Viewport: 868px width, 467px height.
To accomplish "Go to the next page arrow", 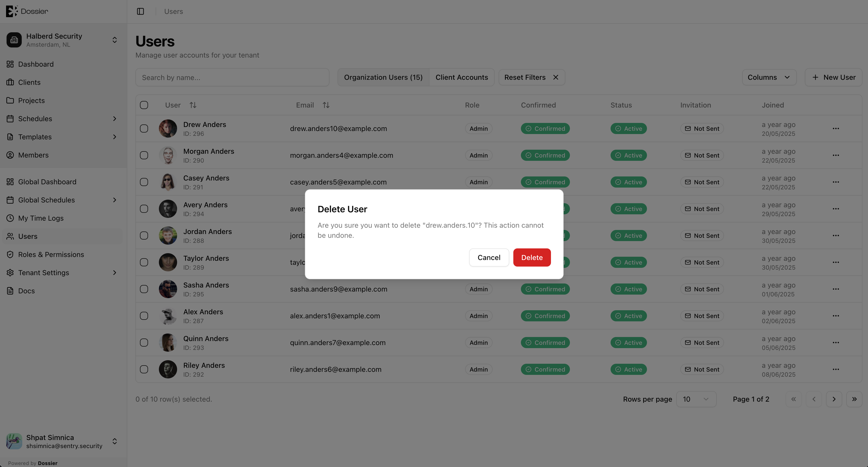I will point(834,399).
